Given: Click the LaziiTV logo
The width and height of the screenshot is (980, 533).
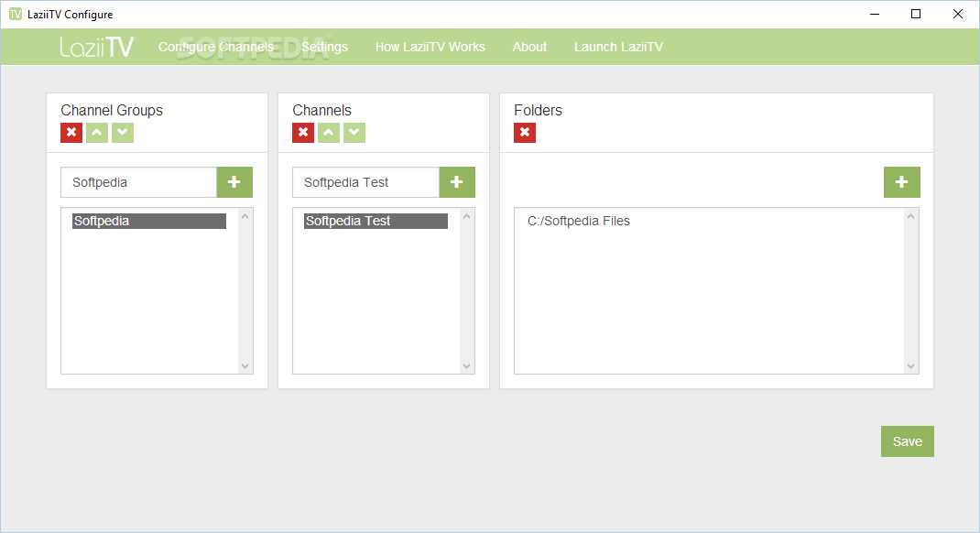Looking at the screenshot, I should (x=96, y=47).
